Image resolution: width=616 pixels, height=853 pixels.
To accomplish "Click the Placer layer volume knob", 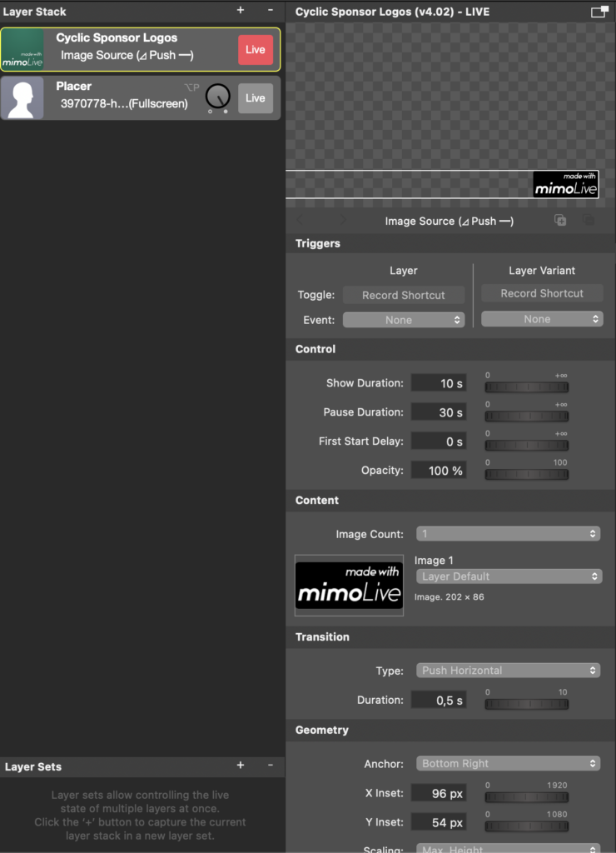I will 217,97.
